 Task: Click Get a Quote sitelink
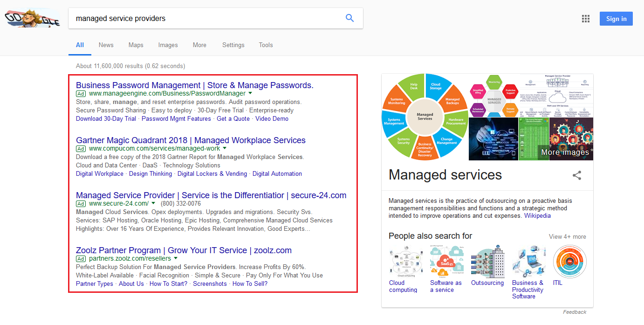click(x=233, y=119)
